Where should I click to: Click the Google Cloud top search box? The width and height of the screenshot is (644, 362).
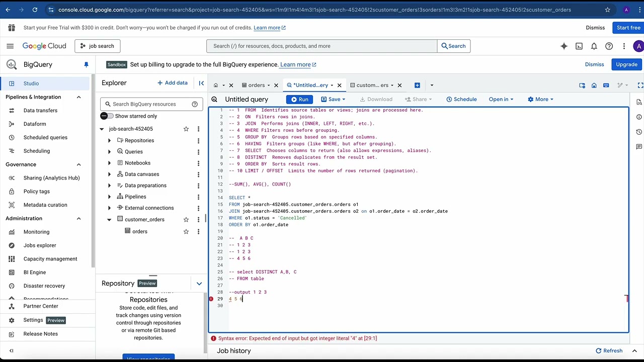click(321, 46)
